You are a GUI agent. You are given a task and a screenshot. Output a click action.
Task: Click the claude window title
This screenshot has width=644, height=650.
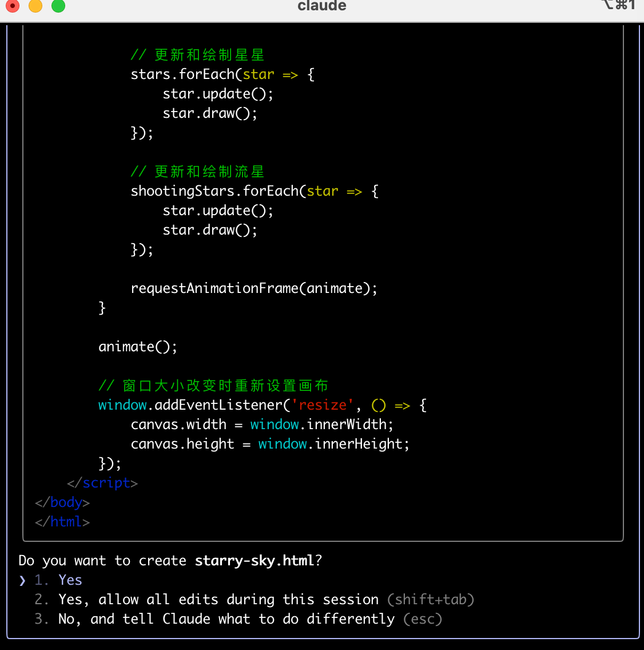[x=321, y=6]
